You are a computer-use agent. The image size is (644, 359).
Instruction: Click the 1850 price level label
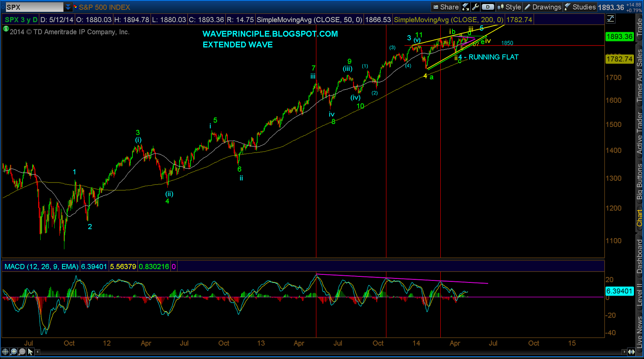(507, 43)
